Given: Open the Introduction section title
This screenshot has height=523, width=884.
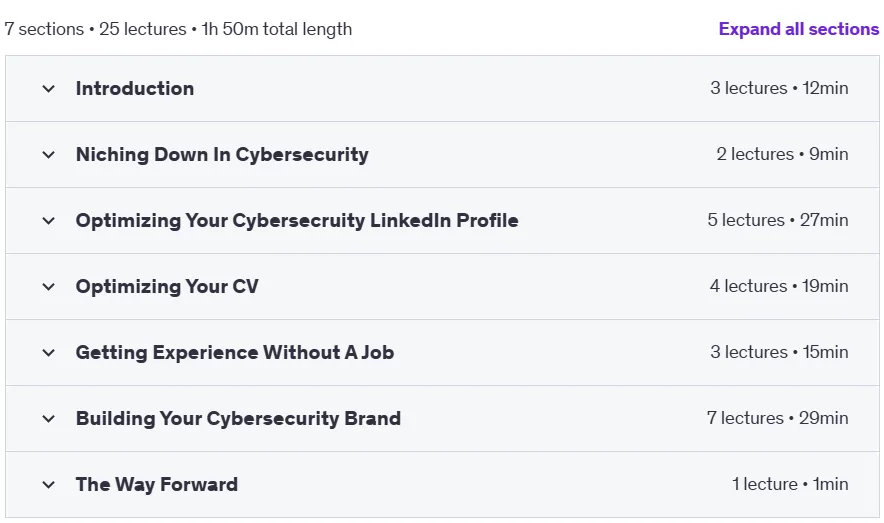Looking at the screenshot, I should click(x=135, y=88).
